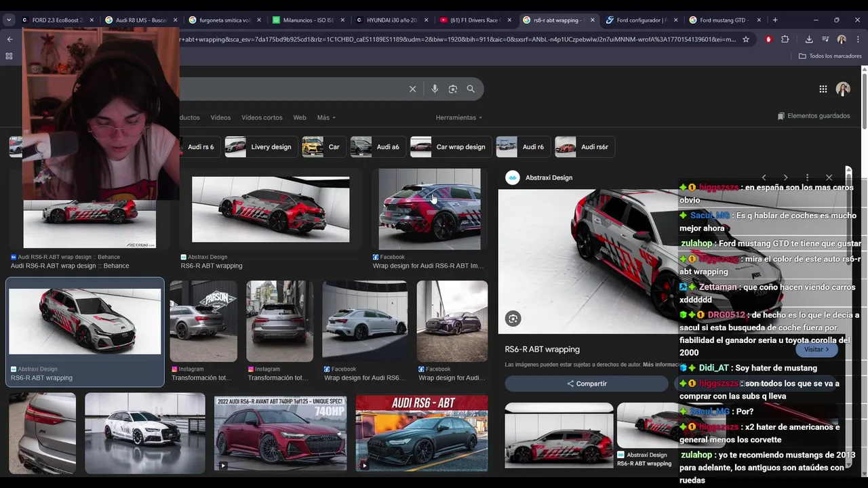This screenshot has height=488, width=868.
Task: Select the Vídeos cortos search filter
Action: [x=262, y=117]
